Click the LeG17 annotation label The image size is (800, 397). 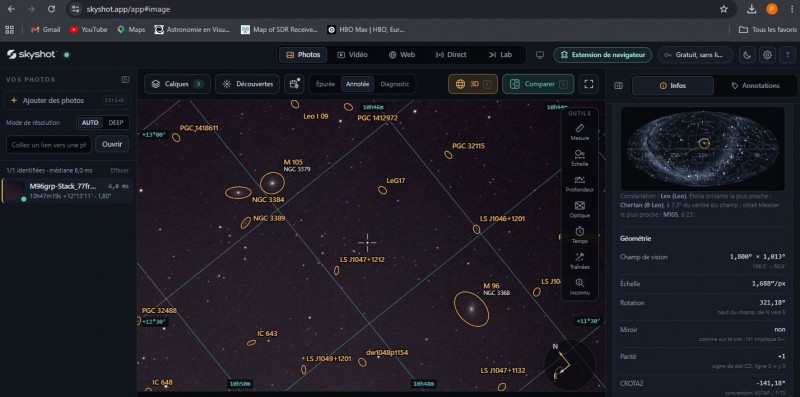[396, 181]
